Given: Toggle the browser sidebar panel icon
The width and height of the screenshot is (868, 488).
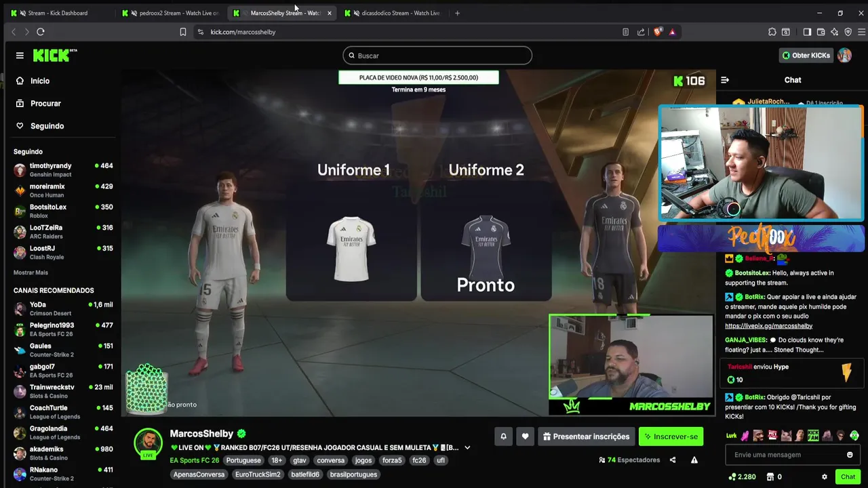Looking at the screenshot, I should [807, 32].
